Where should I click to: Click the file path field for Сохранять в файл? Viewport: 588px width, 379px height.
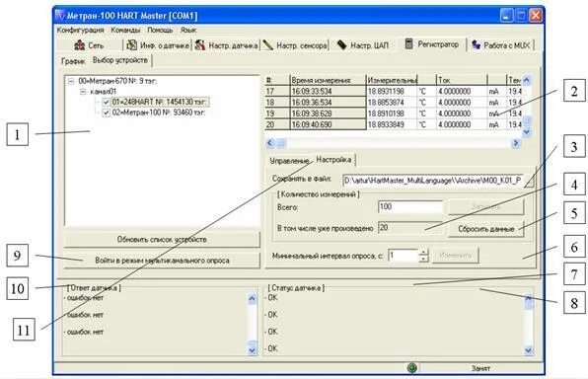(x=433, y=181)
